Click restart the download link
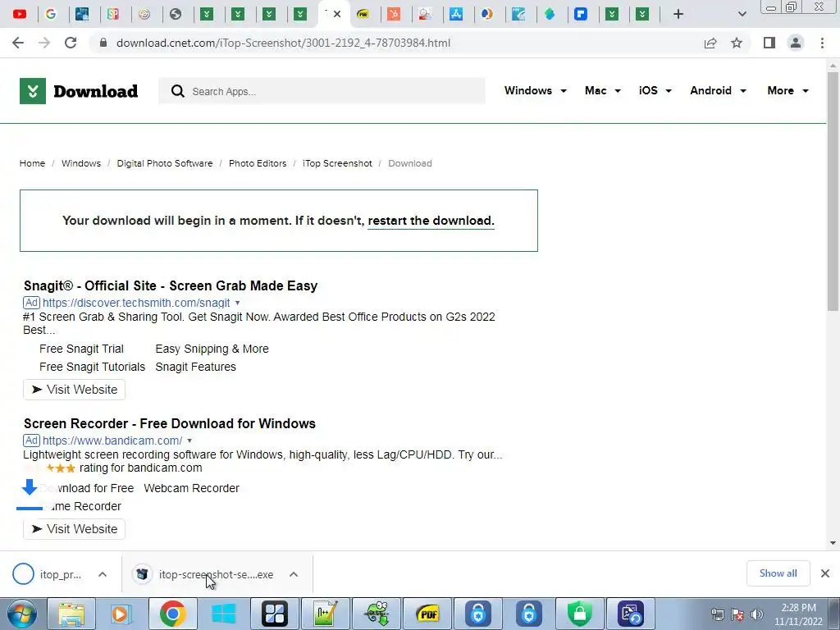The height and width of the screenshot is (630, 840). click(x=431, y=221)
